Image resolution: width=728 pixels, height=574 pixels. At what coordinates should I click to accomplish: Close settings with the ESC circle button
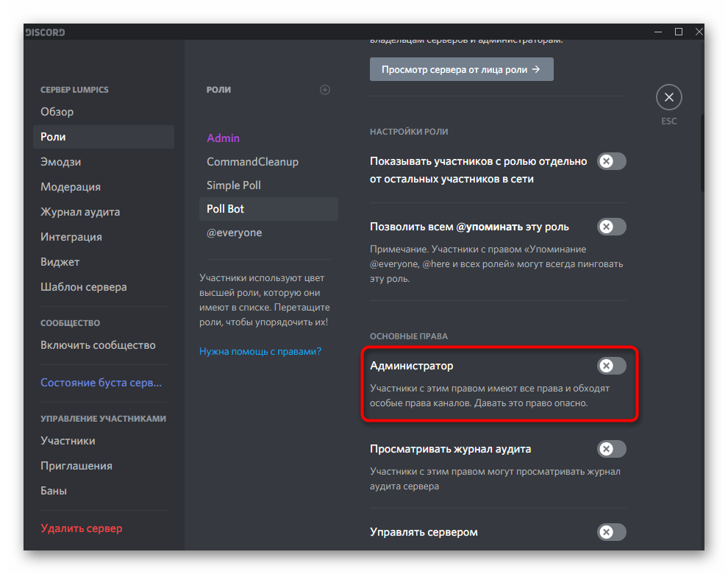(668, 97)
